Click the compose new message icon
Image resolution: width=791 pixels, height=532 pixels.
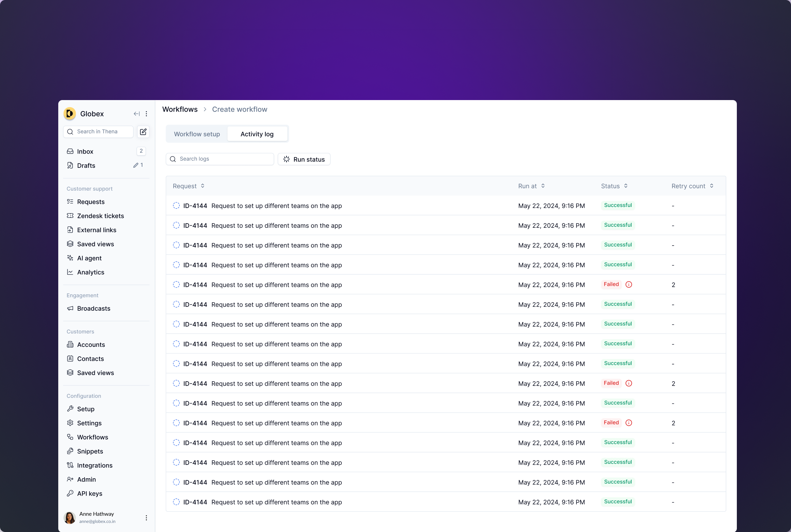143,132
